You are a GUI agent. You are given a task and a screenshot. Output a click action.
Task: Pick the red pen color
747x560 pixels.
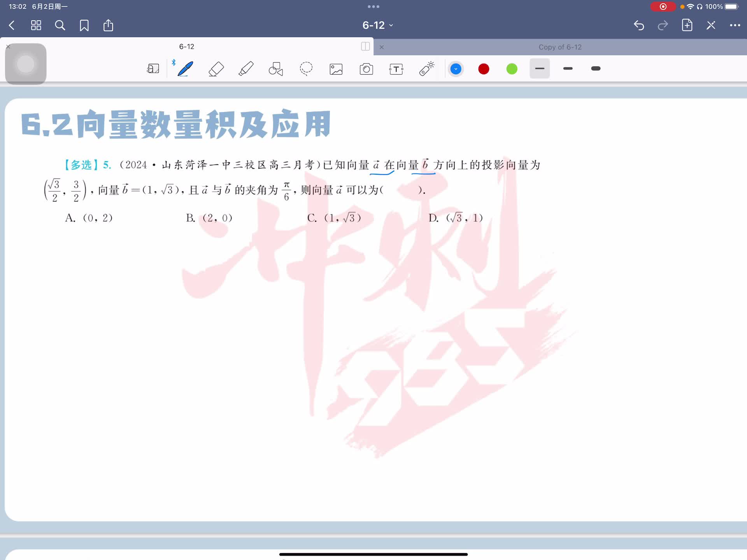(x=484, y=69)
